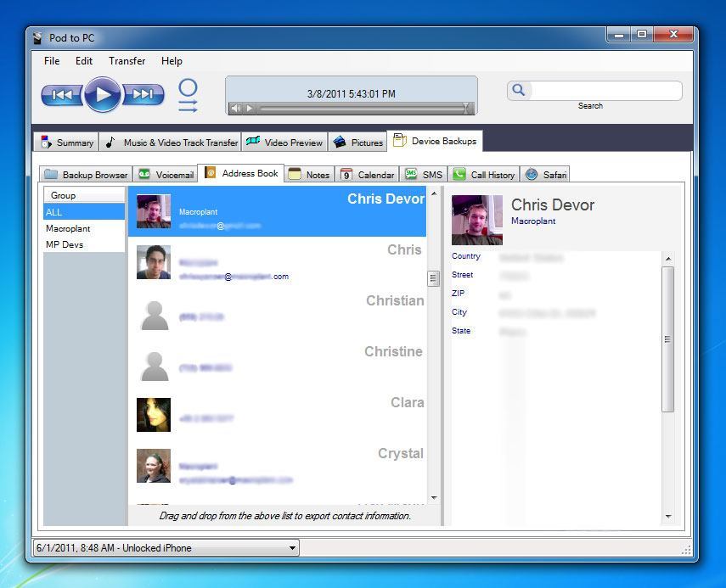Select the Address Book sub-tab
Viewport: 726px width, 588px height.
tap(241, 173)
